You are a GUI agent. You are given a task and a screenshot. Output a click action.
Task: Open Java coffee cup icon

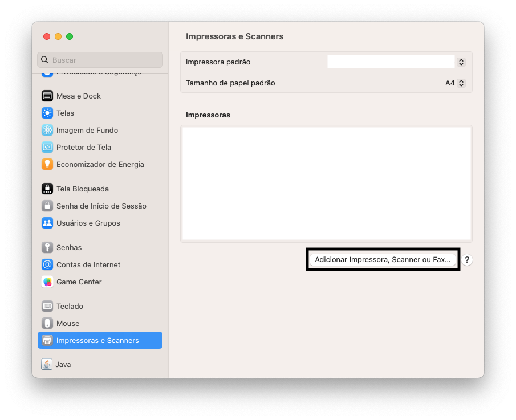[46, 364]
